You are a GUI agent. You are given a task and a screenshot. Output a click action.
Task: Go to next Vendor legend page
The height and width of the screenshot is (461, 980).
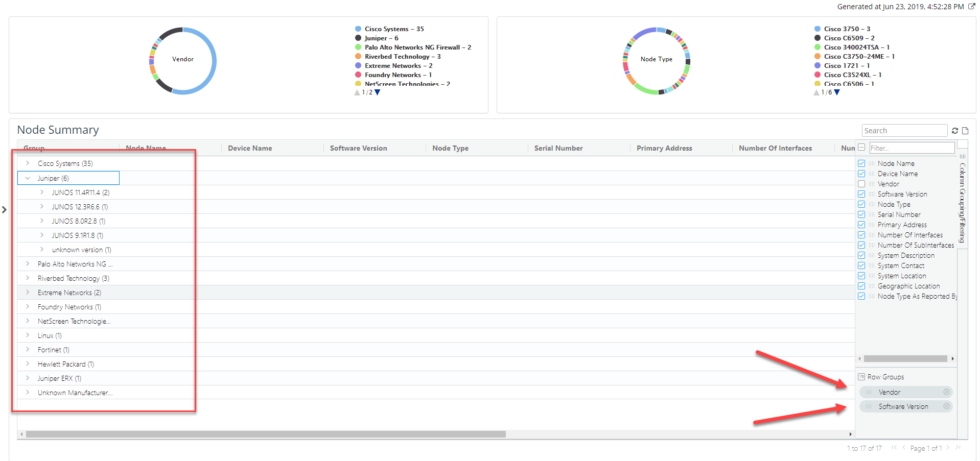click(x=377, y=92)
